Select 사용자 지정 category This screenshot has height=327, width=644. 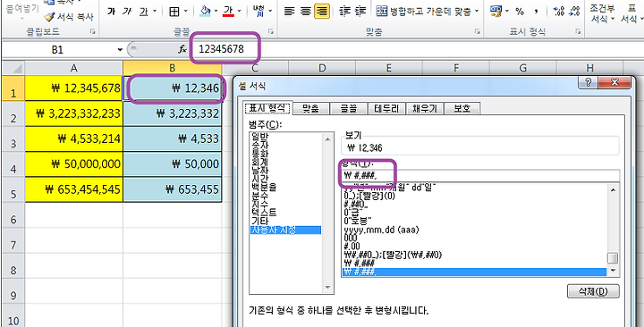tap(285, 230)
